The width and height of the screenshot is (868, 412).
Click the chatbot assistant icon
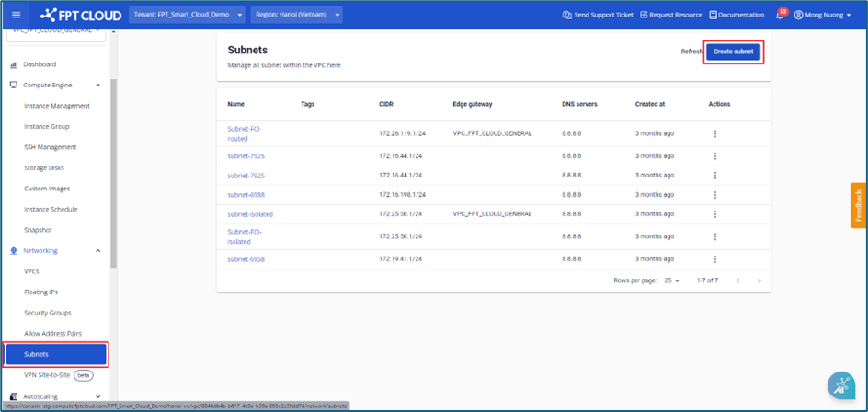click(840, 386)
